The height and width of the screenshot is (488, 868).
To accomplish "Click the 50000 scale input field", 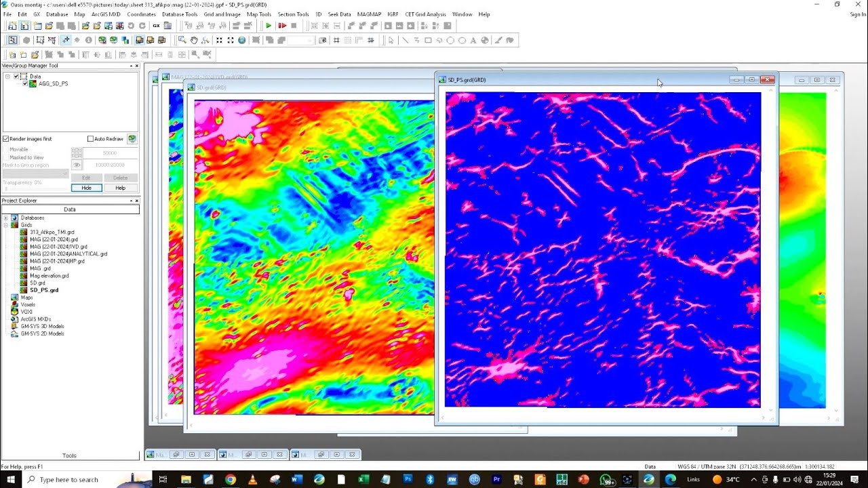I will (110, 153).
